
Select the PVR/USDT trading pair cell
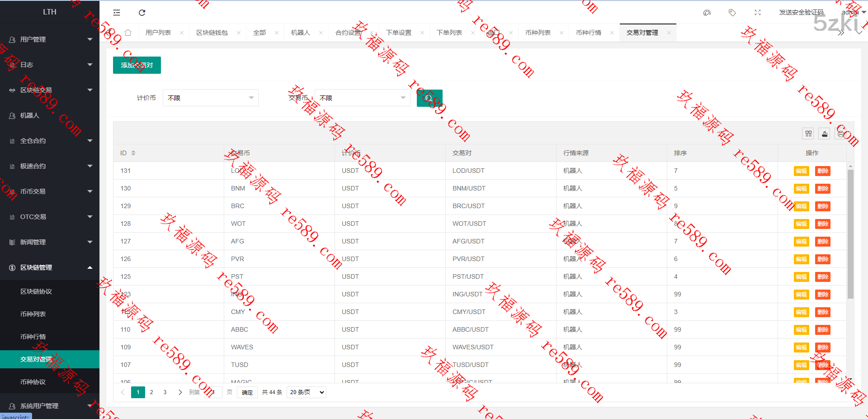pyautogui.click(x=501, y=259)
